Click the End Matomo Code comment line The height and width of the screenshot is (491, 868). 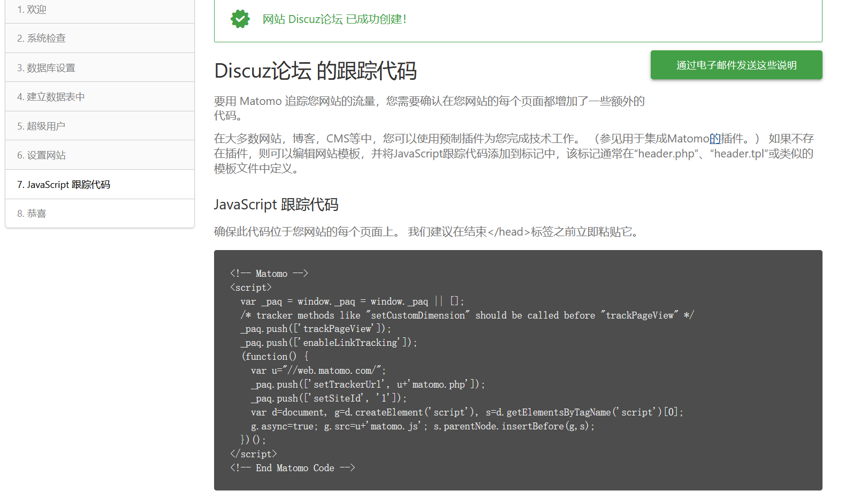[x=293, y=468]
